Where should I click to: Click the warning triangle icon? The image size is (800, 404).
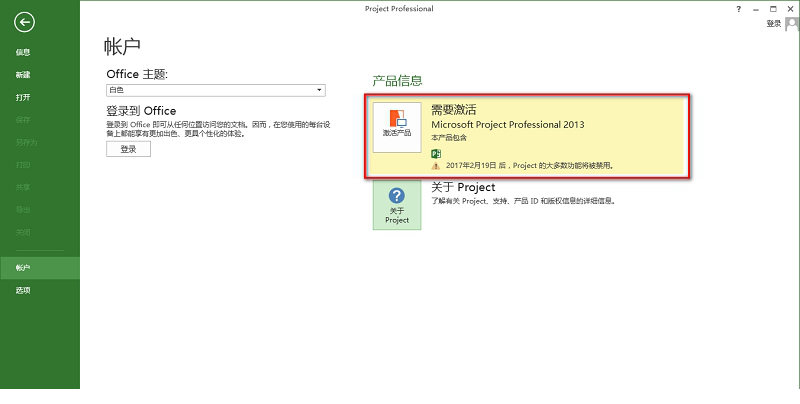click(x=436, y=166)
